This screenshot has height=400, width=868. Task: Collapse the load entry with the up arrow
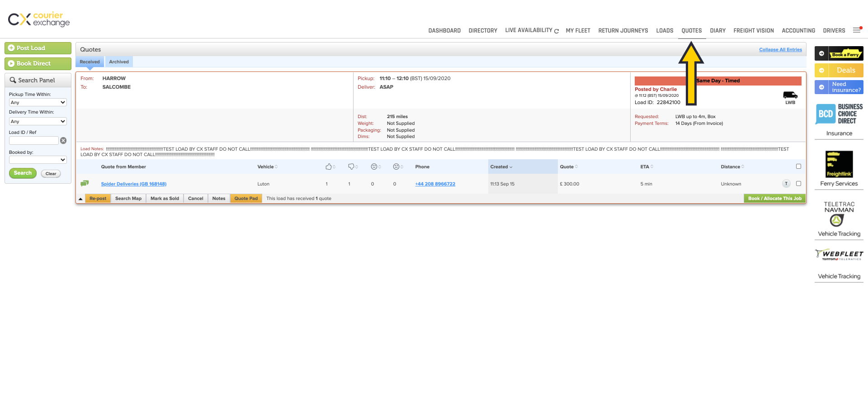pyautogui.click(x=80, y=199)
